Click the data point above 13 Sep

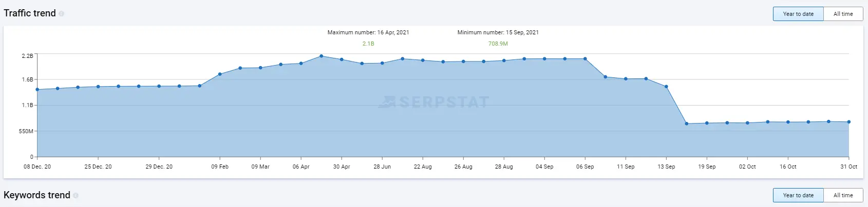[666, 87]
